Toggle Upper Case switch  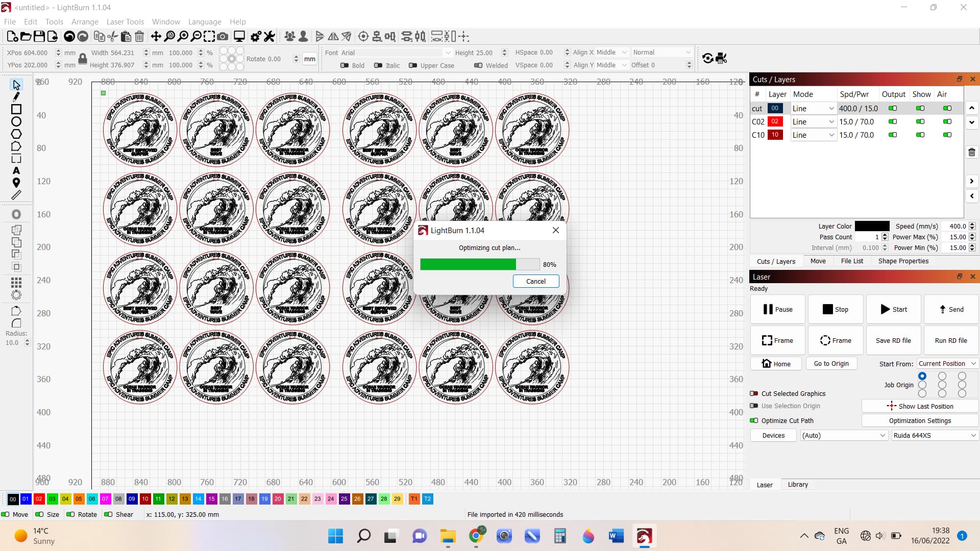[413, 65]
